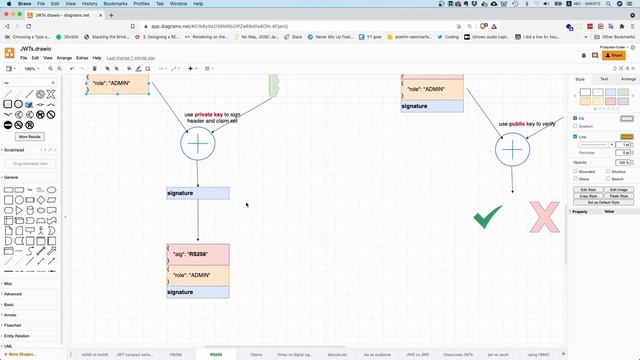This screenshot has width=640, height=360.
Task: Open the comments icon near Share
Action: 595,55
